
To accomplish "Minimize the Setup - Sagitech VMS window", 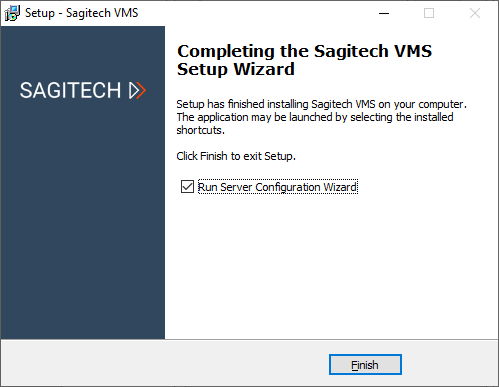I will [384, 13].
